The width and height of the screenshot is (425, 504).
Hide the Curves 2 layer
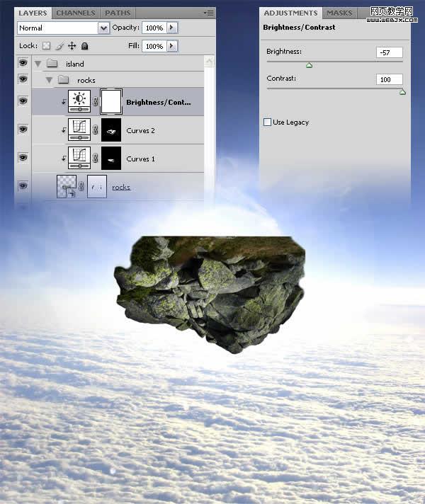tap(23, 130)
